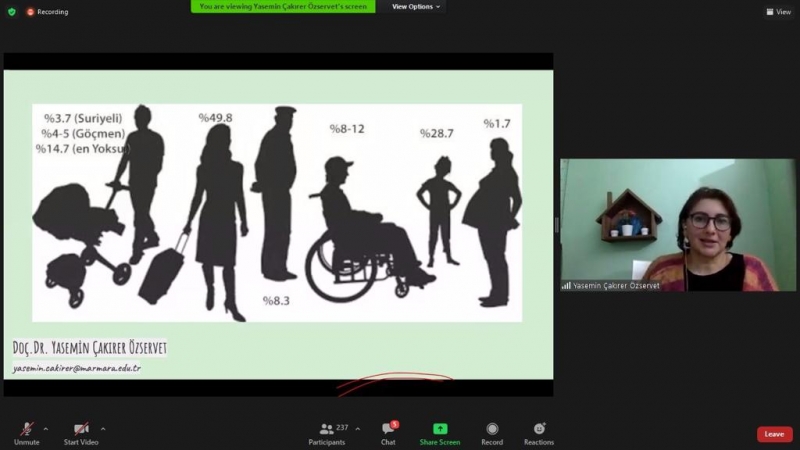Open the View Options dropdown
Image resolution: width=800 pixels, height=450 pixels.
(x=415, y=6)
